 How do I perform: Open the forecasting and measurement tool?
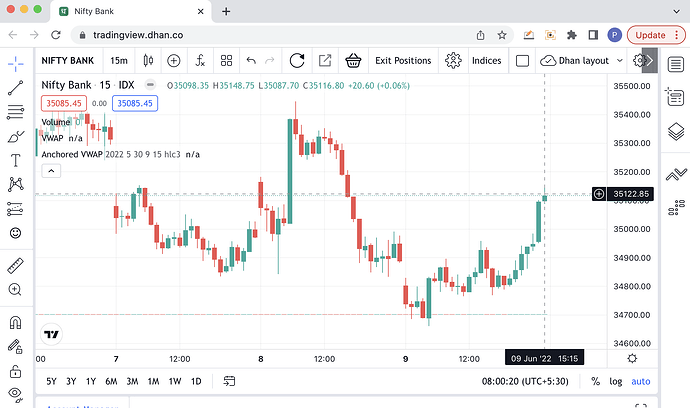[x=15, y=209]
